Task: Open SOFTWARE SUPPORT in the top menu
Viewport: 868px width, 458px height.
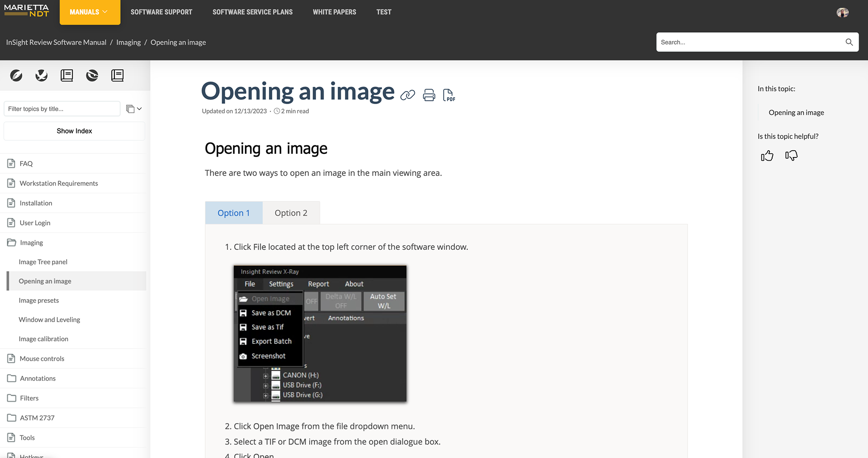Action: 161,12
